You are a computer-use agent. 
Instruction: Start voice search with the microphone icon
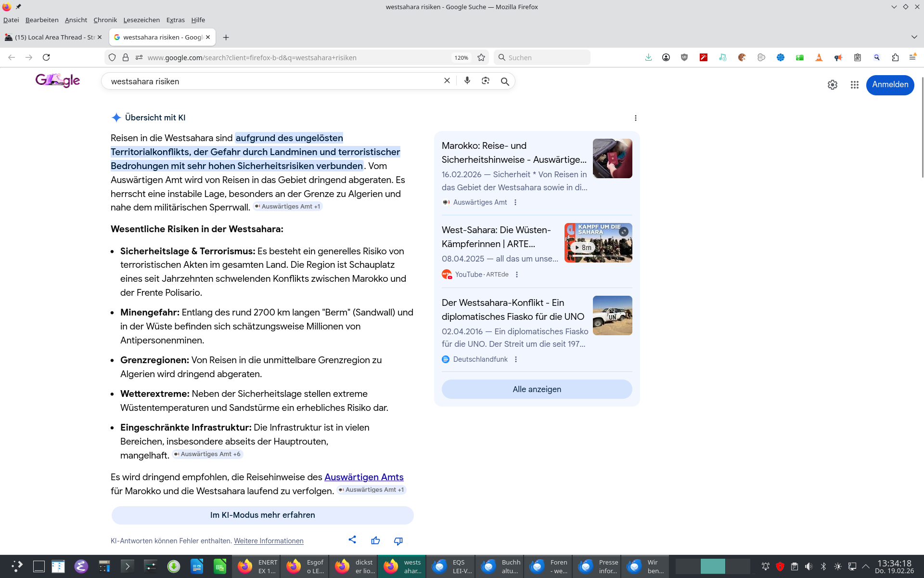[x=467, y=81]
